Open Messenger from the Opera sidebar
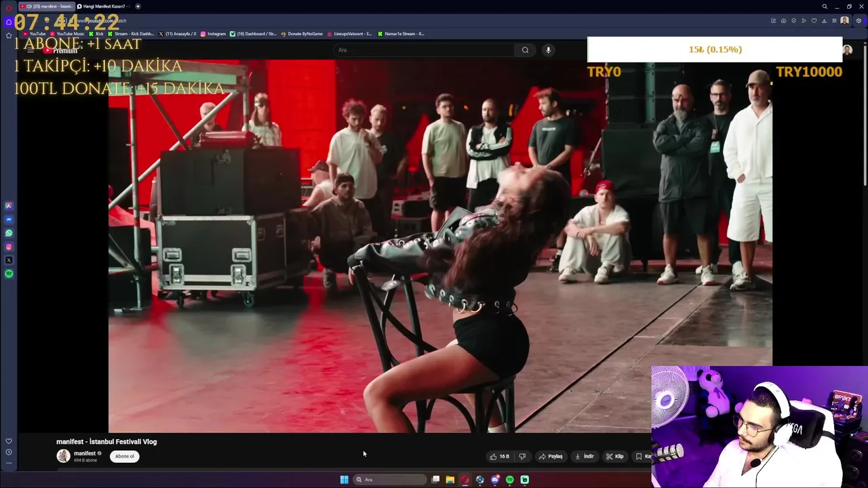Image resolution: width=868 pixels, height=488 pixels. click(9, 220)
